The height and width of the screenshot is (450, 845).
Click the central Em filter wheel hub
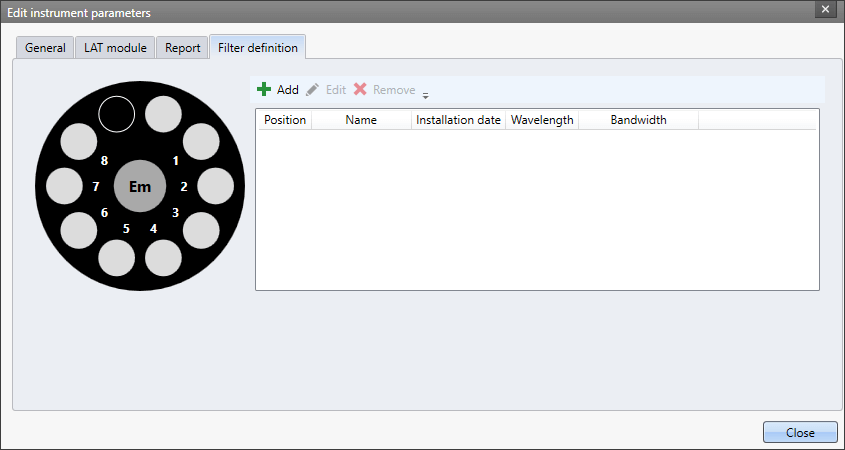(x=139, y=186)
